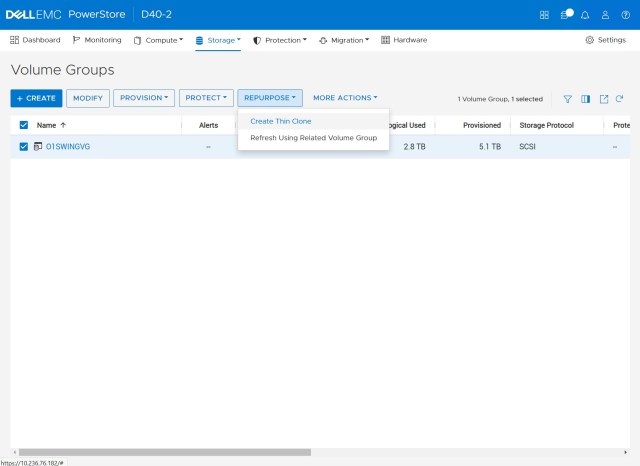Click the export table icon
This screenshot has width=640, height=466.
604,99
